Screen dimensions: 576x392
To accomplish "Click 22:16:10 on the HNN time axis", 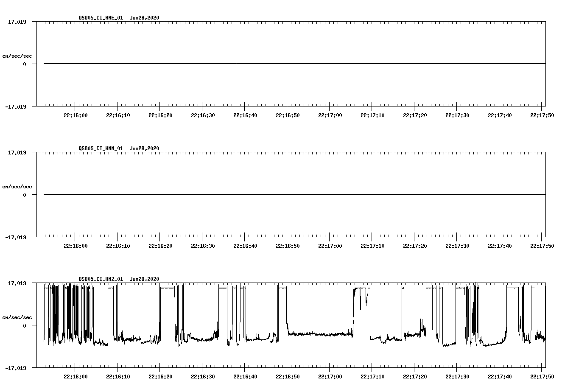I will pyautogui.click(x=118, y=246).
